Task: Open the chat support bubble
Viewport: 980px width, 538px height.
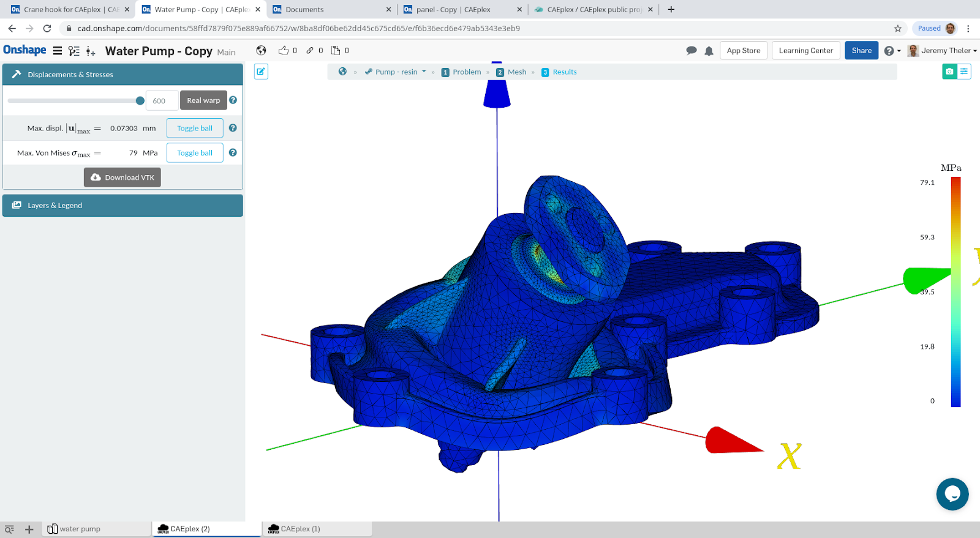Action: [x=952, y=494]
